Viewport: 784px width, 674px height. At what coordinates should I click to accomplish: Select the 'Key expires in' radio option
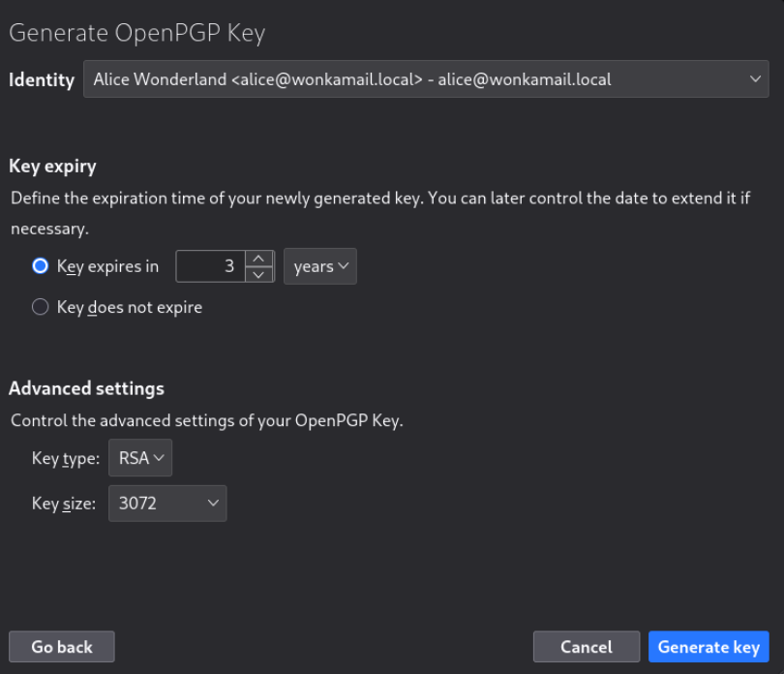[x=41, y=265]
